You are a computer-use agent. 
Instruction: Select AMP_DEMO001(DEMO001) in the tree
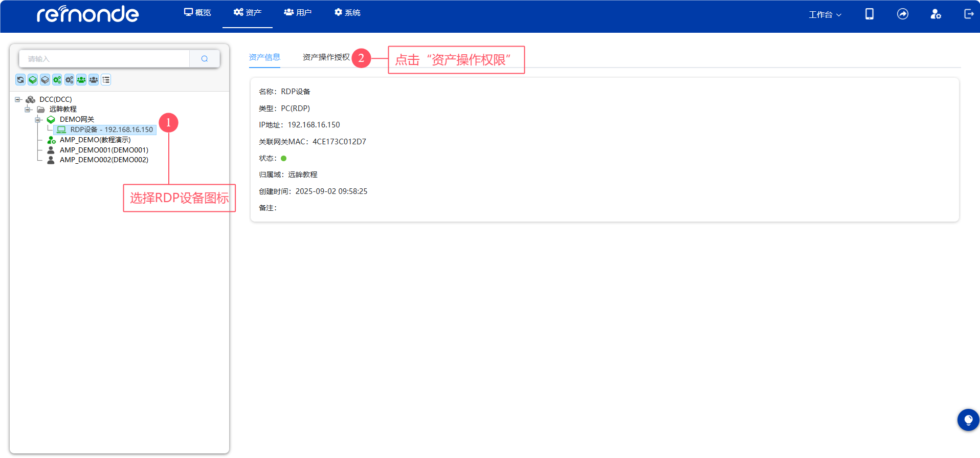104,150
